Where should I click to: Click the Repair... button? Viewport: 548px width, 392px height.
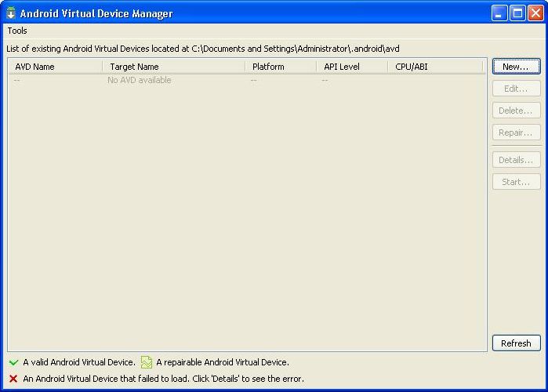point(516,132)
